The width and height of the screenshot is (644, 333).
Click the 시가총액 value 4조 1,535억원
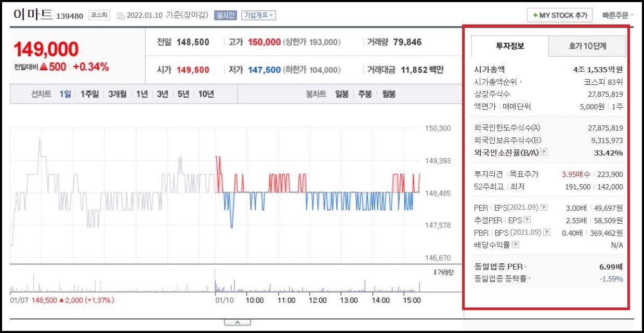pyautogui.click(x=598, y=69)
